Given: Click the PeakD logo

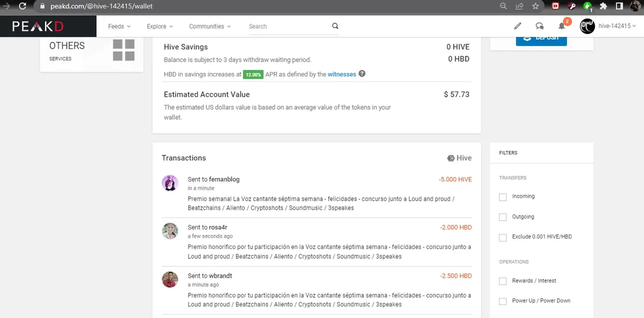Looking at the screenshot, I should pos(38,26).
